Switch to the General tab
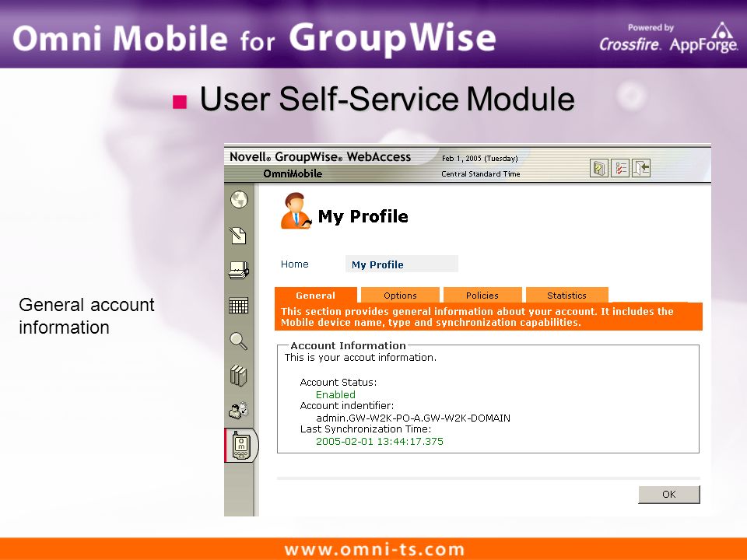This screenshot has height=560, width=747. tap(315, 296)
